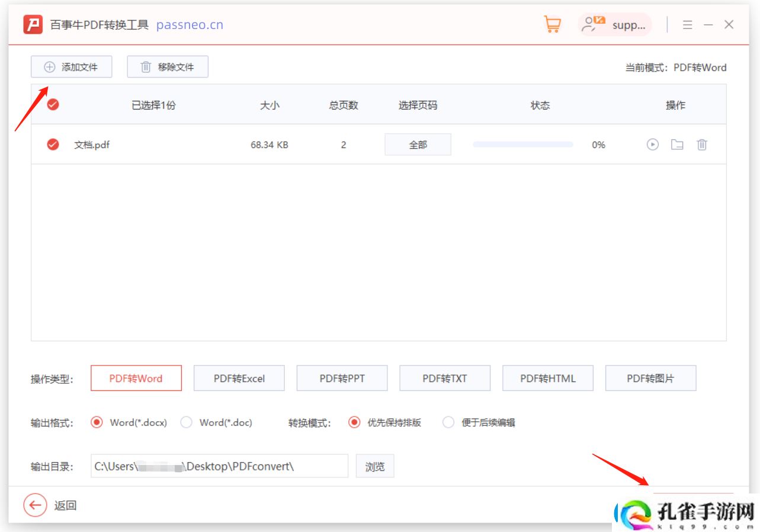Image resolution: width=760 pixels, height=532 pixels.
Task: Switch to PDF转Excel mode
Action: pos(239,378)
